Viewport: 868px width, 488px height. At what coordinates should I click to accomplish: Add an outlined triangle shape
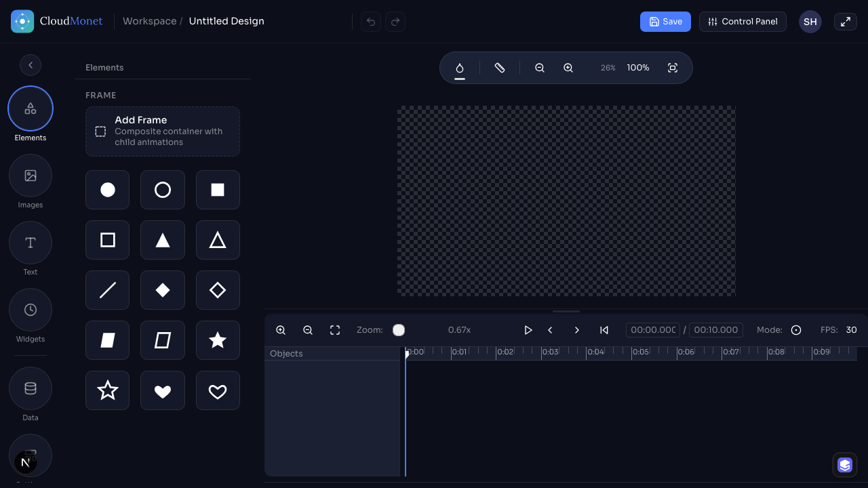pyautogui.click(x=218, y=240)
